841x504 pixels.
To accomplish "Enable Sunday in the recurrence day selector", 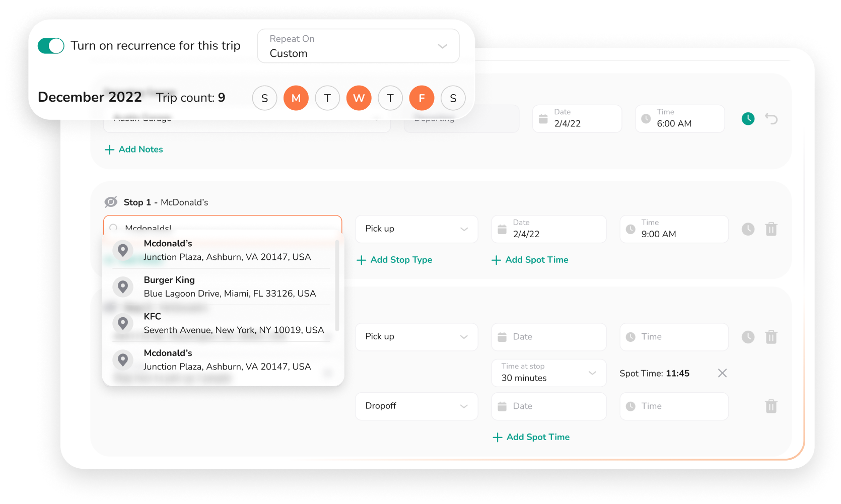I will pyautogui.click(x=264, y=98).
